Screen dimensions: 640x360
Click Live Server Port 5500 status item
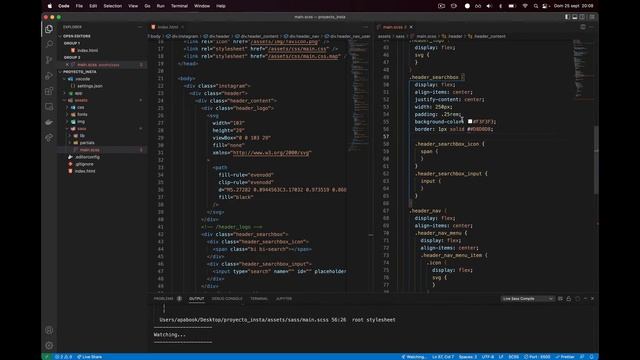[x=537, y=357]
